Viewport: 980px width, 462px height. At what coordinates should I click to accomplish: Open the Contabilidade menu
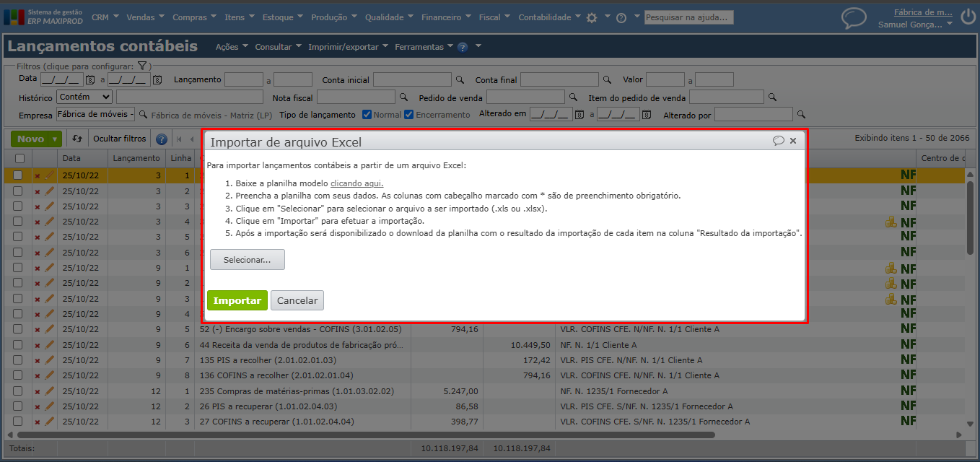(x=549, y=17)
